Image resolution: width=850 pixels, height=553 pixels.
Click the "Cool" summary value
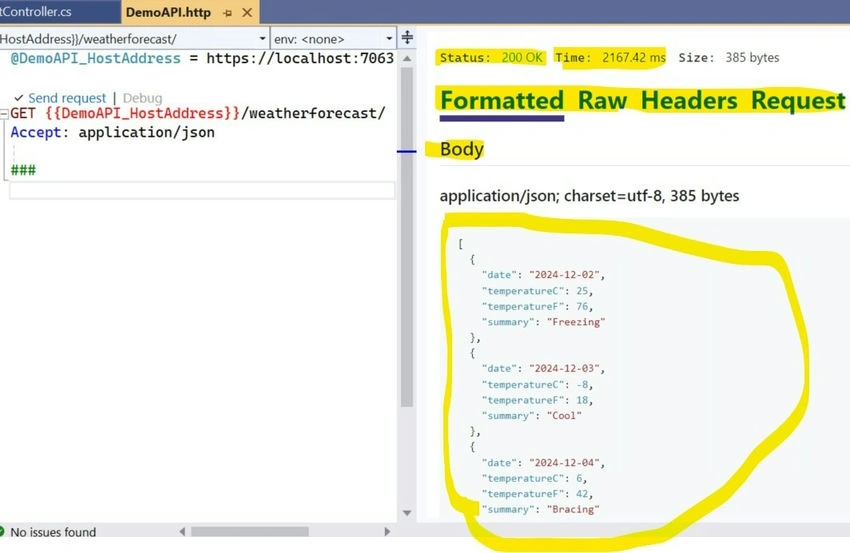point(564,416)
